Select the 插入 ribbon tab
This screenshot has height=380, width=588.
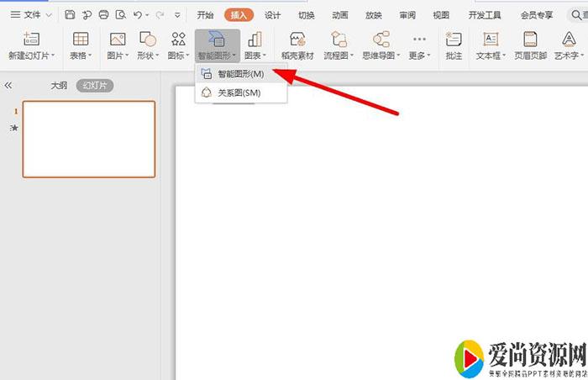(239, 15)
